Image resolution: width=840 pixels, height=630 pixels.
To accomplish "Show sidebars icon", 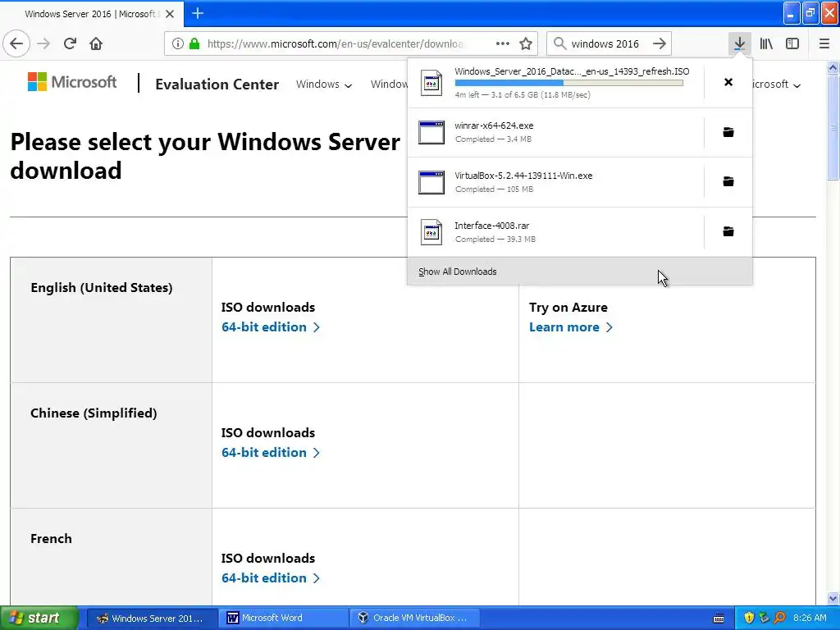I will click(x=792, y=43).
